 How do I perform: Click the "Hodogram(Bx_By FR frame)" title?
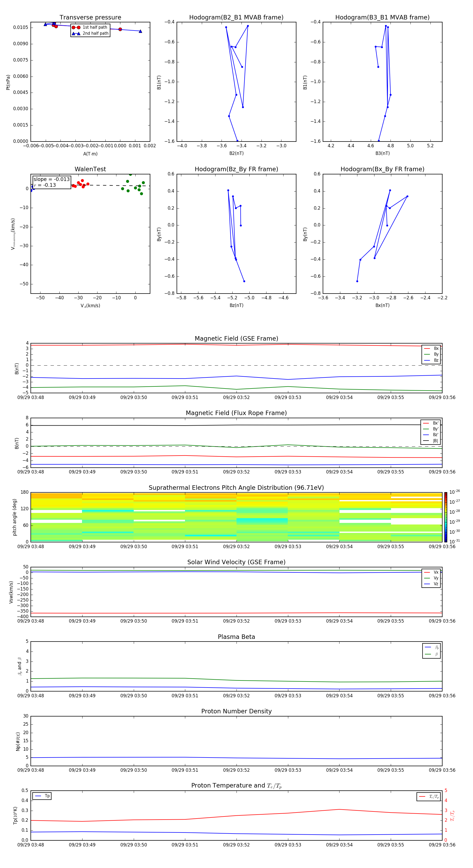coord(382,169)
